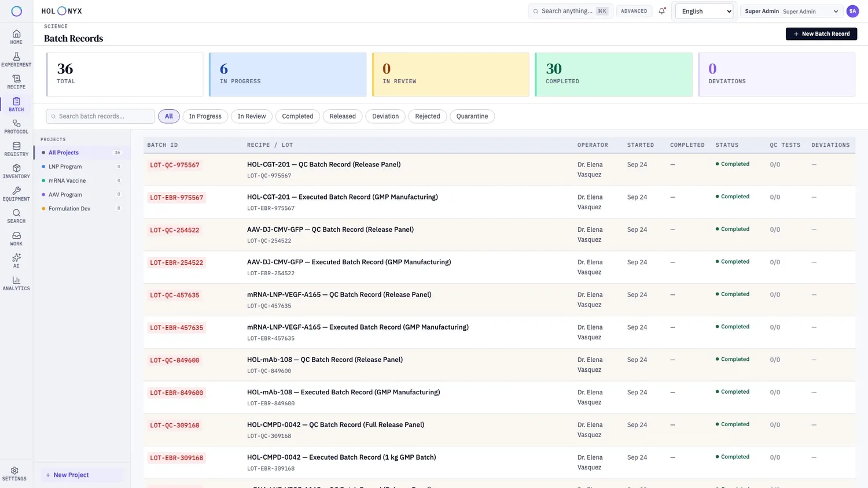Open the Inventory box icon
This screenshot has height=488, width=868.
point(16,172)
